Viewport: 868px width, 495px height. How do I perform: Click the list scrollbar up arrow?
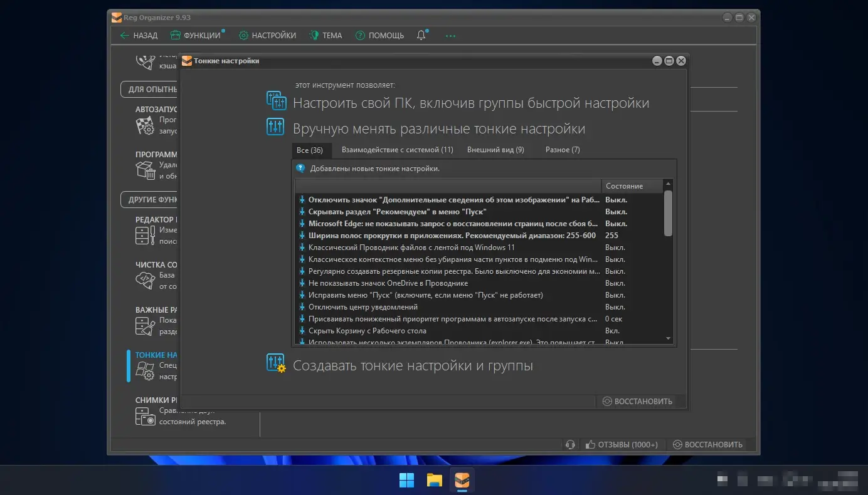coord(668,184)
